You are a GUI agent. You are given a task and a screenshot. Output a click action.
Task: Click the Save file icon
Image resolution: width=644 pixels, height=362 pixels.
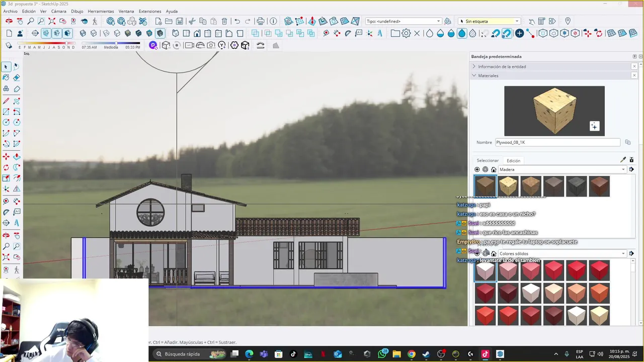180,21
